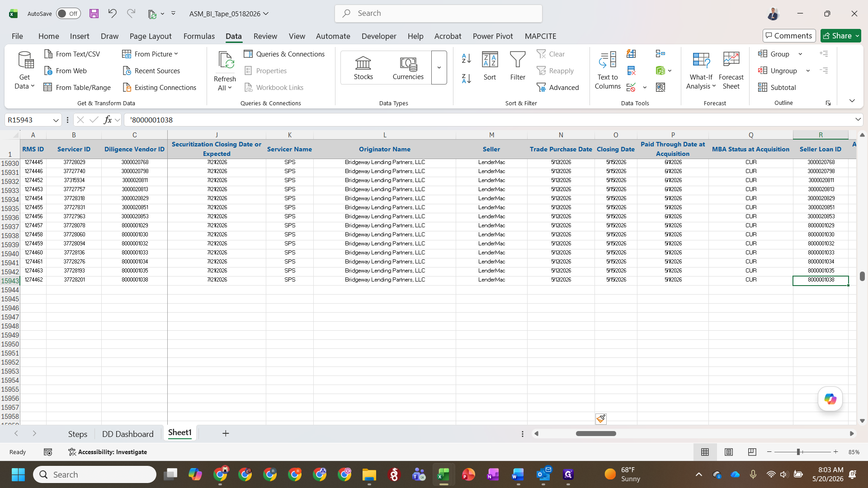Toggle the Filter button
The width and height of the screenshot is (868, 488).
point(518,66)
